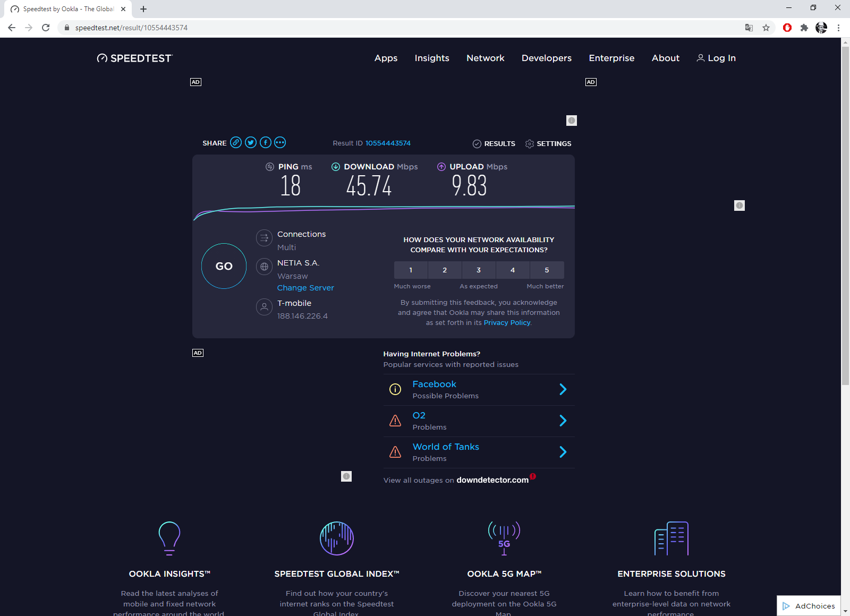Rate network availability 4

[513, 270]
